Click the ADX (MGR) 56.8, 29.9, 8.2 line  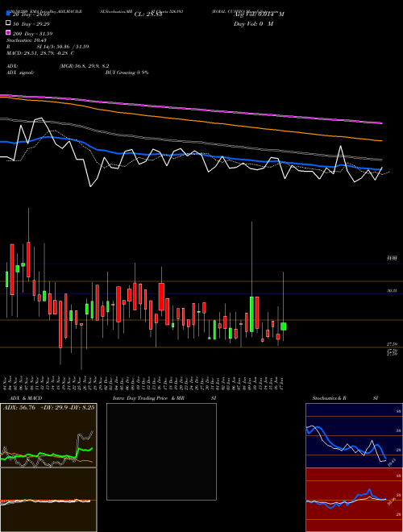pyautogui.click(x=58, y=66)
